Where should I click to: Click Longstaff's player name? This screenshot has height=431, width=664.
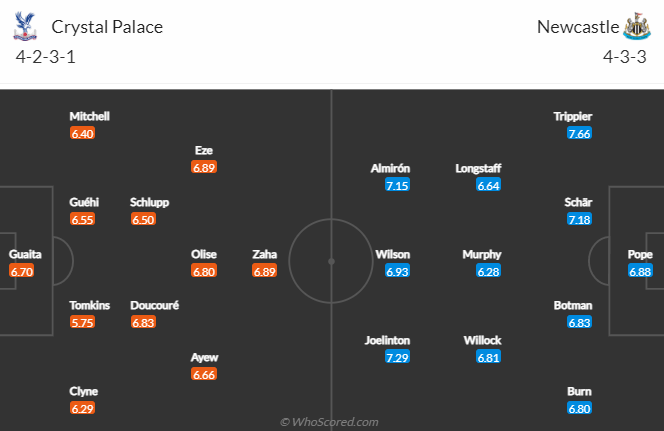[x=479, y=169]
